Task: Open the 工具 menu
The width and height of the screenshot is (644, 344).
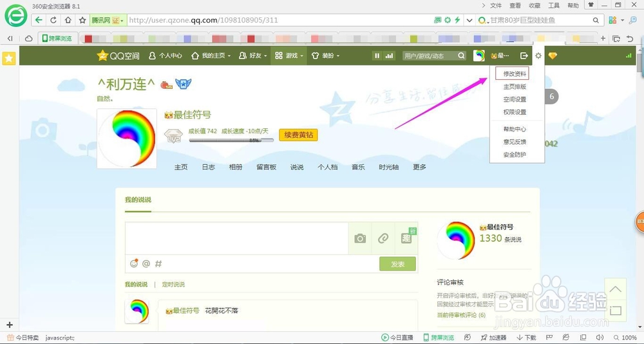Action: [x=554, y=5]
